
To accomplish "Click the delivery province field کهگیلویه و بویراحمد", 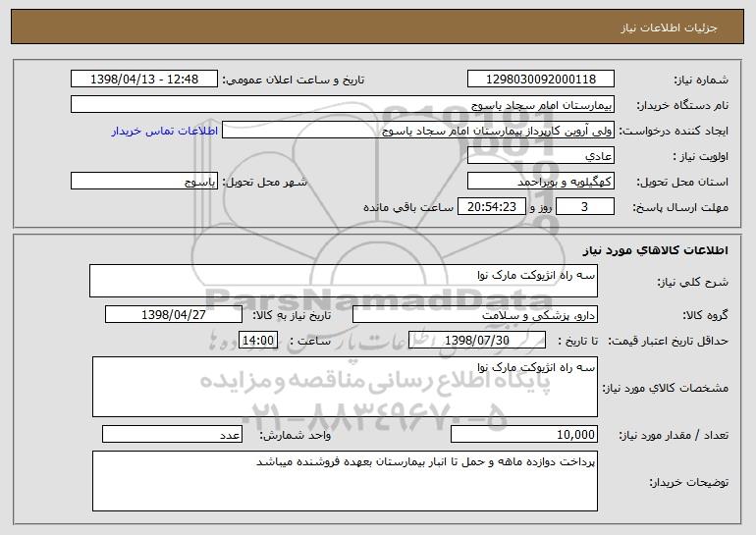I will click(x=540, y=182).
